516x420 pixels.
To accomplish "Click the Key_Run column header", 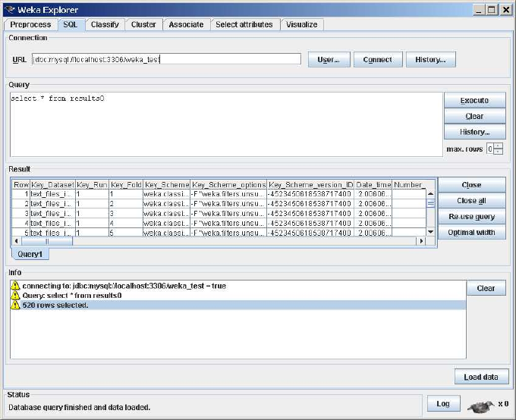I will (92, 185).
